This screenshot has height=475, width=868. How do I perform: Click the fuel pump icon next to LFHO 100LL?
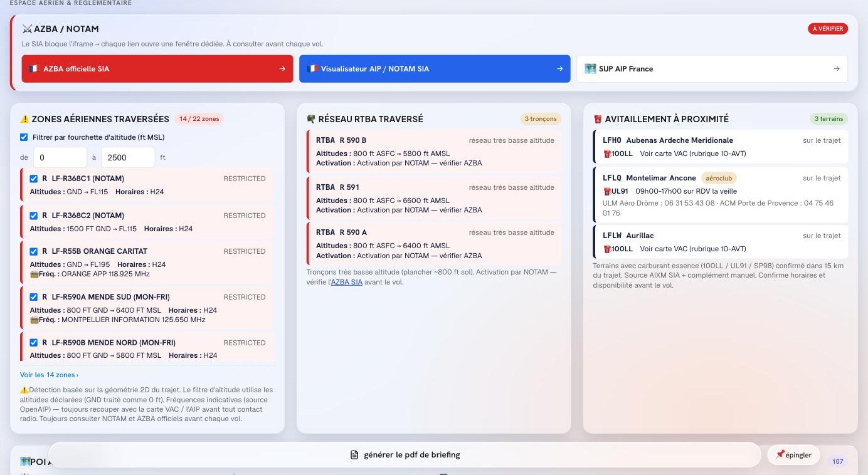[606, 154]
